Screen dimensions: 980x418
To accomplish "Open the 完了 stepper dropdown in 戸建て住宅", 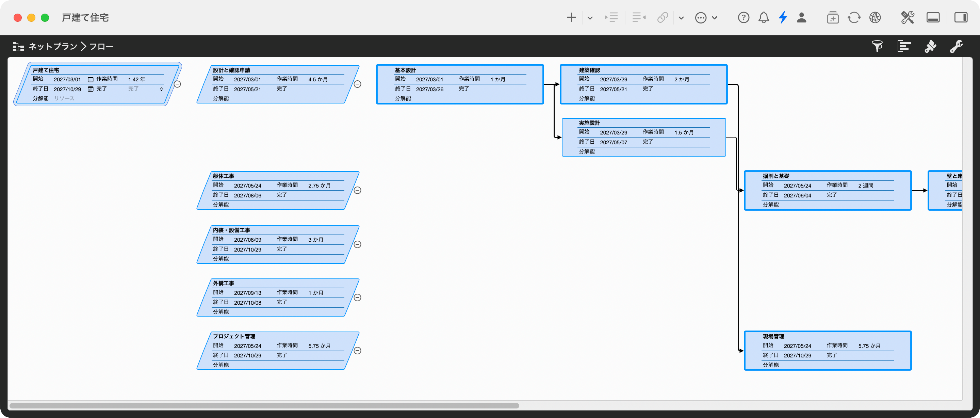I will pos(161,89).
